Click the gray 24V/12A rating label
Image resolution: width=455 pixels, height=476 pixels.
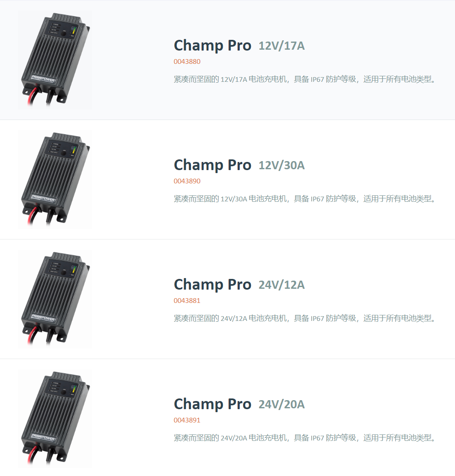pyautogui.click(x=282, y=285)
